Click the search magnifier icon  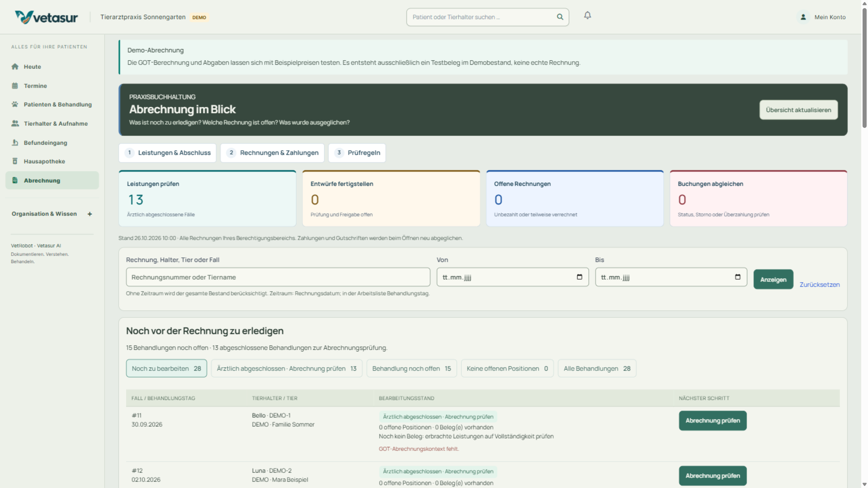point(560,17)
